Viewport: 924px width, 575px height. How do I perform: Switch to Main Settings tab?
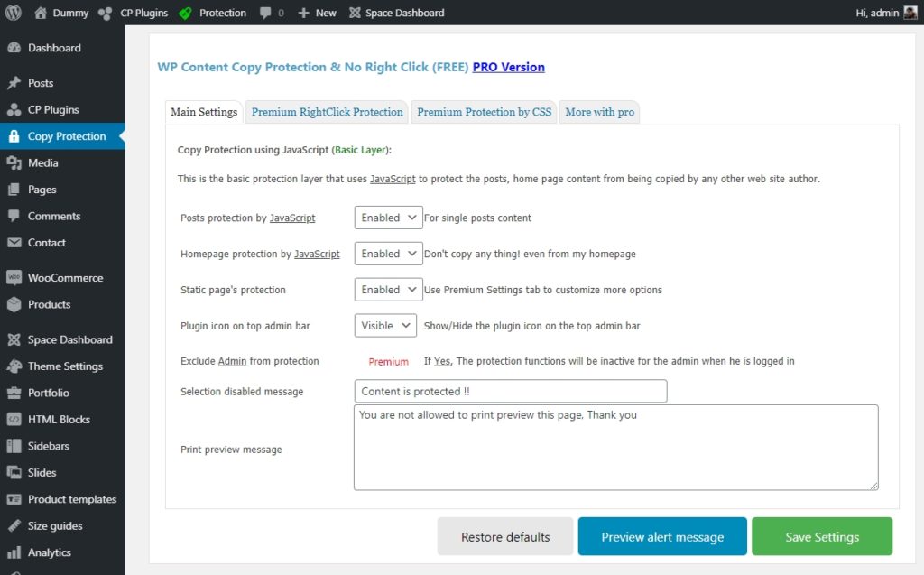(x=204, y=112)
